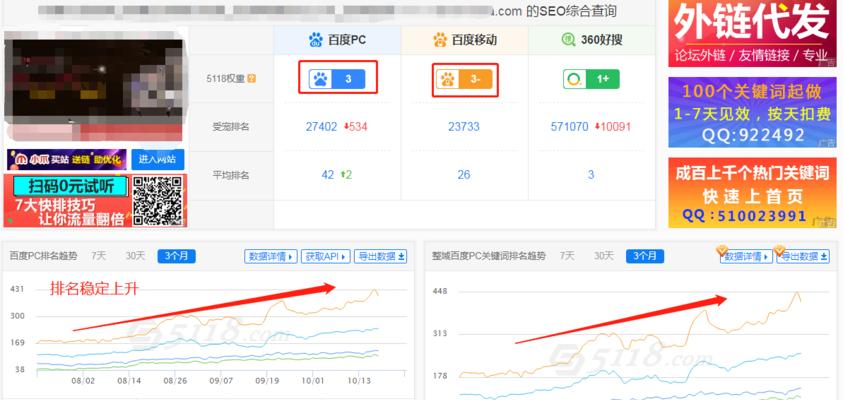Click the Baidu PC weight 3 badge
The width and height of the screenshot is (843, 400).
coord(337,79)
